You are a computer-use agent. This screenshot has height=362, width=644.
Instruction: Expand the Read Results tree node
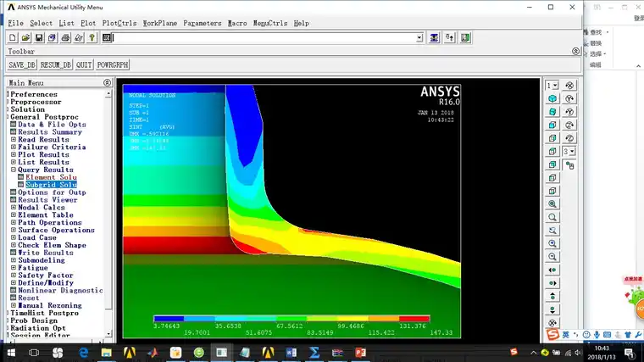(x=14, y=139)
